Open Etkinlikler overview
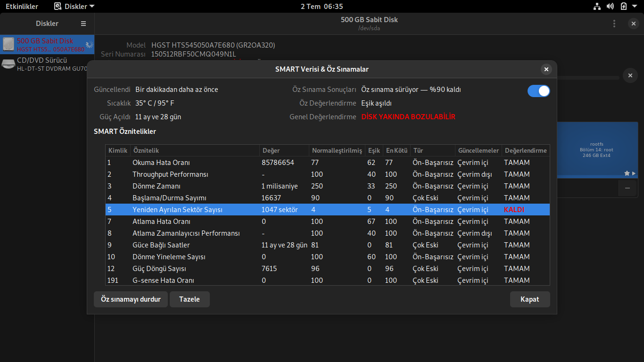Viewport: 644px width, 362px height. pyautogui.click(x=22, y=7)
